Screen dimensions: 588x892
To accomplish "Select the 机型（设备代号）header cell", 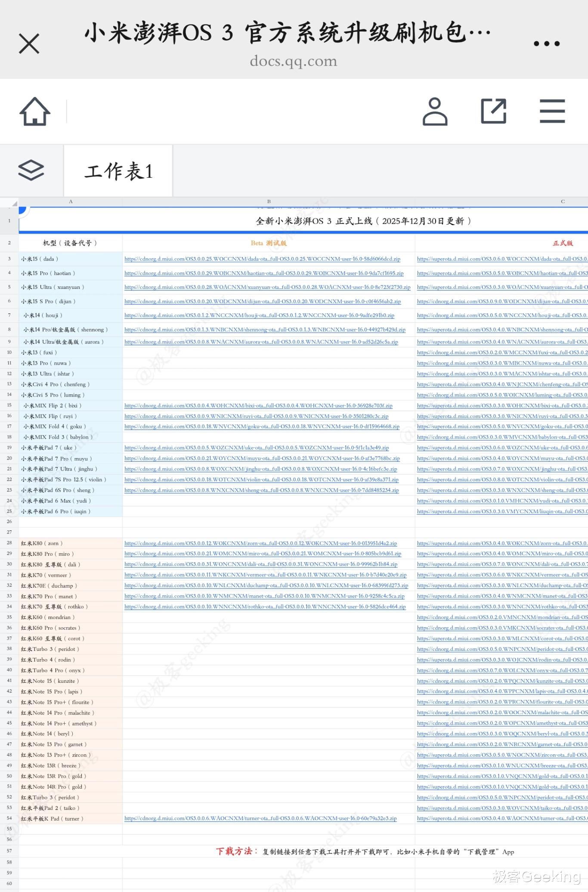I will 71,243.
